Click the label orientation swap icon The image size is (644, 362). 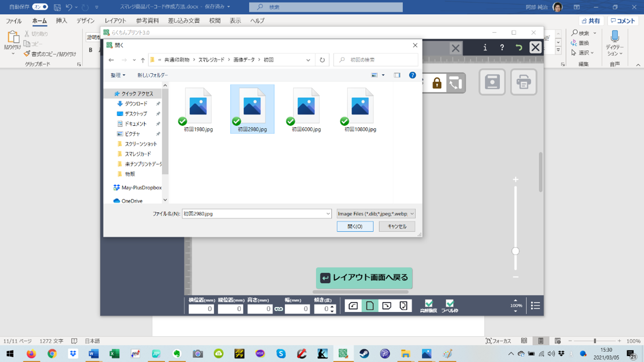pyautogui.click(x=455, y=83)
